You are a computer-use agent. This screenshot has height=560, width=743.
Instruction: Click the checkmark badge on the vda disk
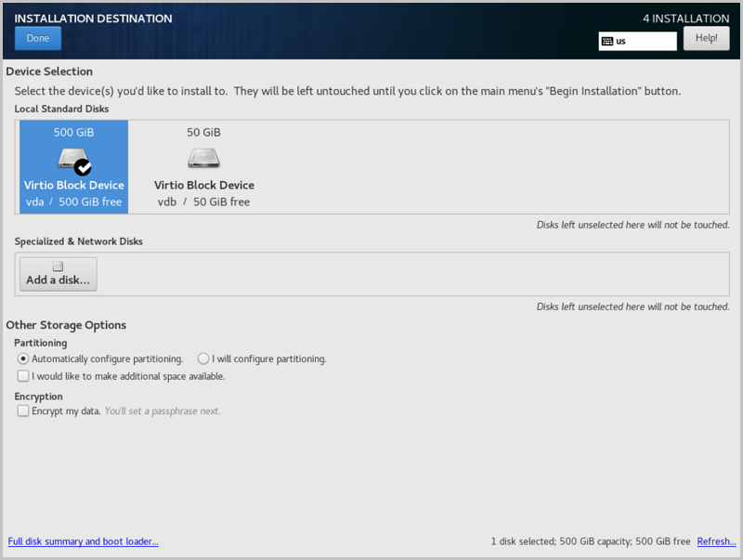tap(85, 169)
